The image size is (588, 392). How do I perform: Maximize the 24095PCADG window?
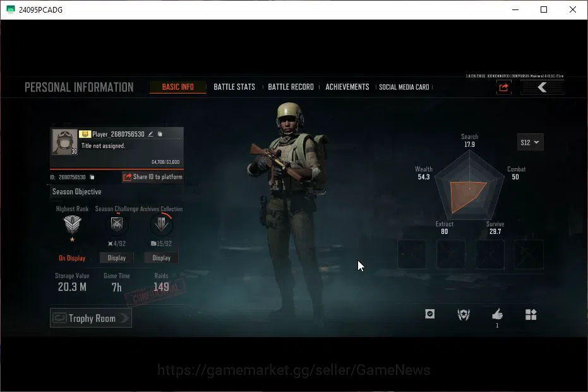544,9
